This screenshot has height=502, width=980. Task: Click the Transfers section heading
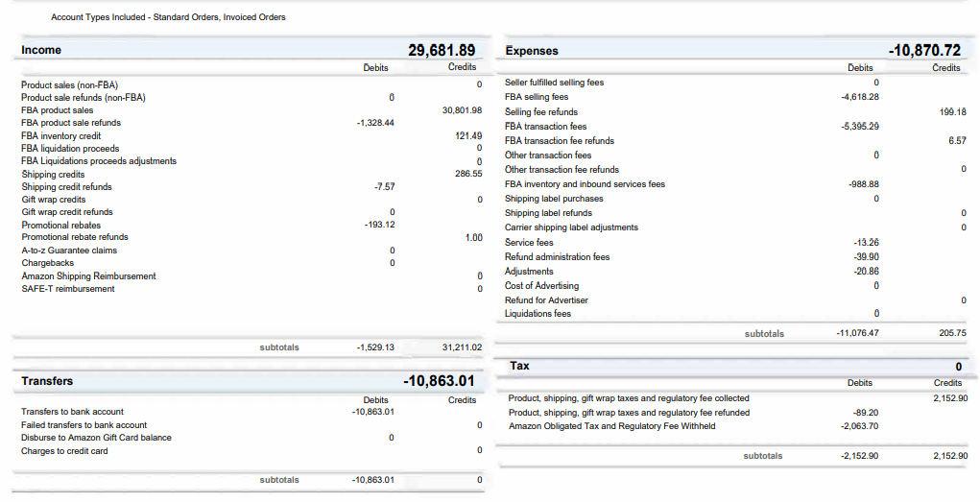pos(47,381)
